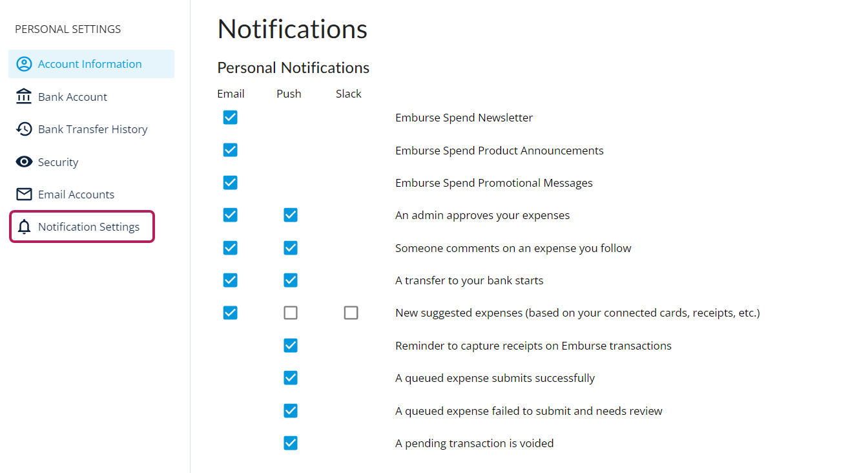Click the Notification Settings bell icon
The width and height of the screenshot is (868, 473).
25,227
